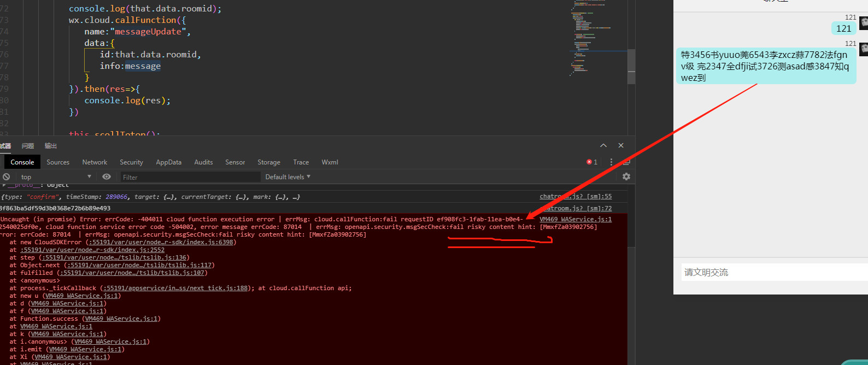The image size is (868, 365).
Task: Open tslib.js:107 stack link
Action: pyautogui.click(x=132, y=273)
